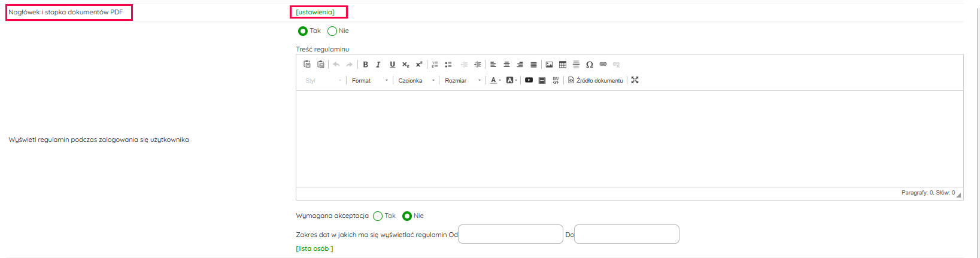980x258 pixels.
Task: Toggle bold formatting in the editor
Action: coord(365,65)
